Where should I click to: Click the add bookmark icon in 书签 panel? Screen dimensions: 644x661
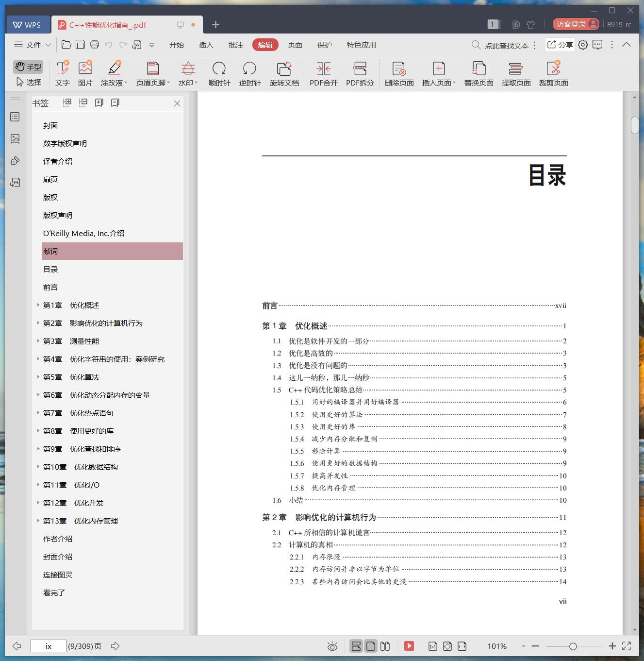click(x=99, y=102)
